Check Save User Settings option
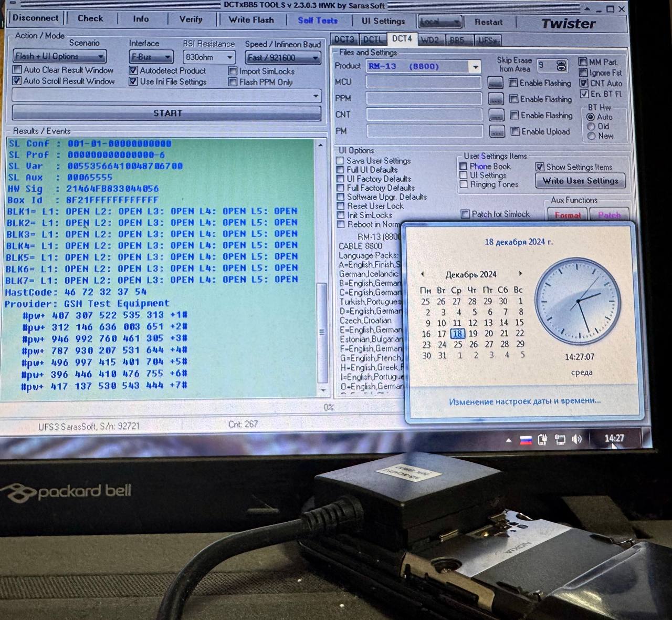 pos(340,161)
